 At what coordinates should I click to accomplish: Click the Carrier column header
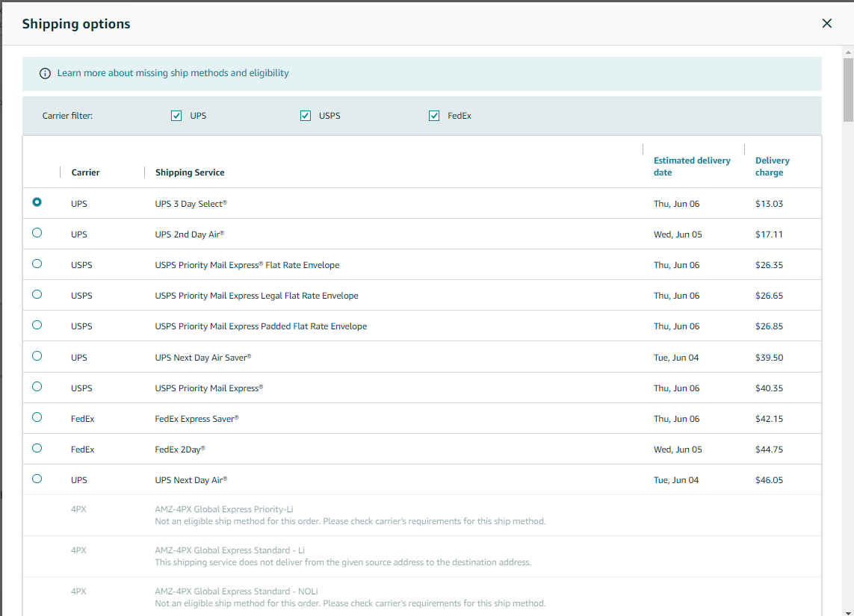pyautogui.click(x=85, y=172)
